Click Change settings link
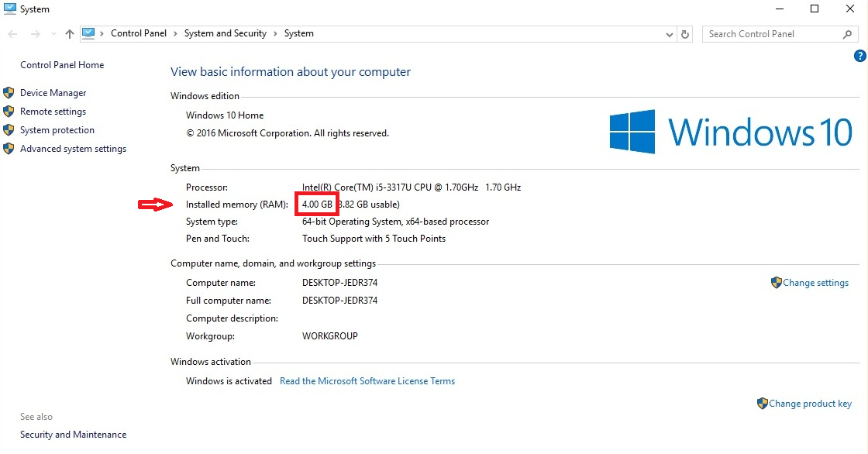This screenshot has width=868, height=454. (815, 283)
